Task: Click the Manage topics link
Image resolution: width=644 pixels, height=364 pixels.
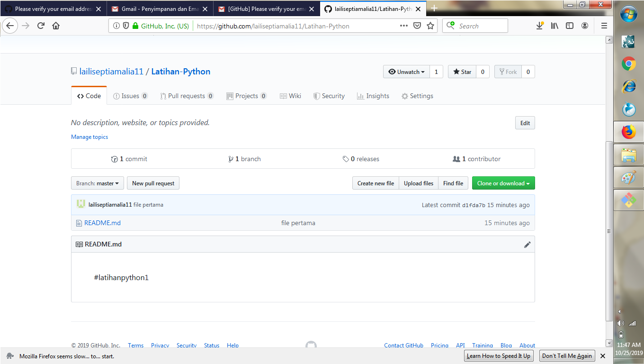Action: [x=89, y=136]
